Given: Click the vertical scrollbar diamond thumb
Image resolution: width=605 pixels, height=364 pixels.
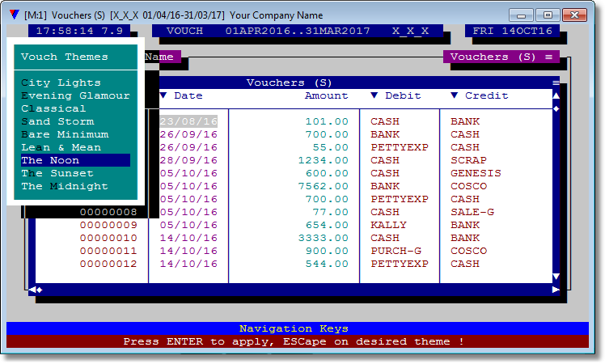Looking at the screenshot, I should (556, 109).
